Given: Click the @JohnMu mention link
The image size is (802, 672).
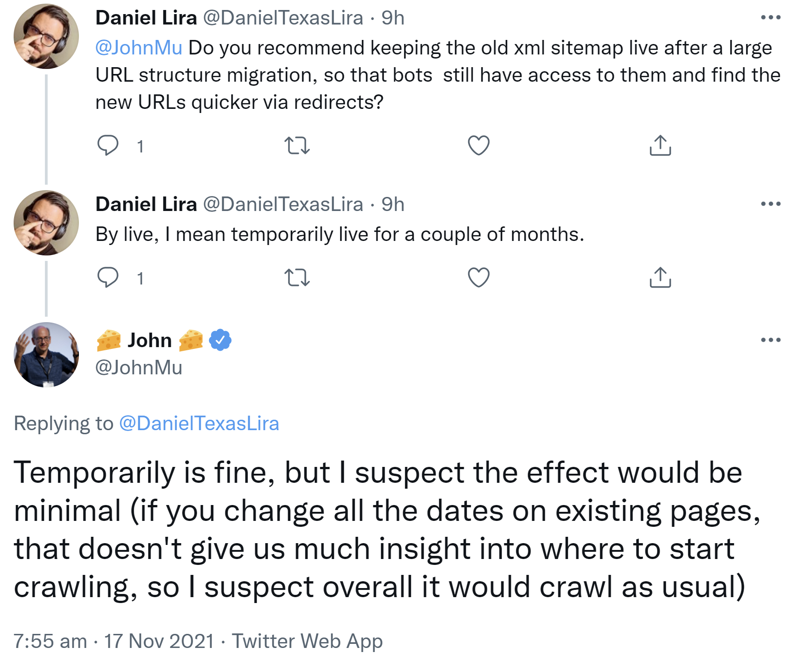Looking at the screenshot, I should [139, 48].
